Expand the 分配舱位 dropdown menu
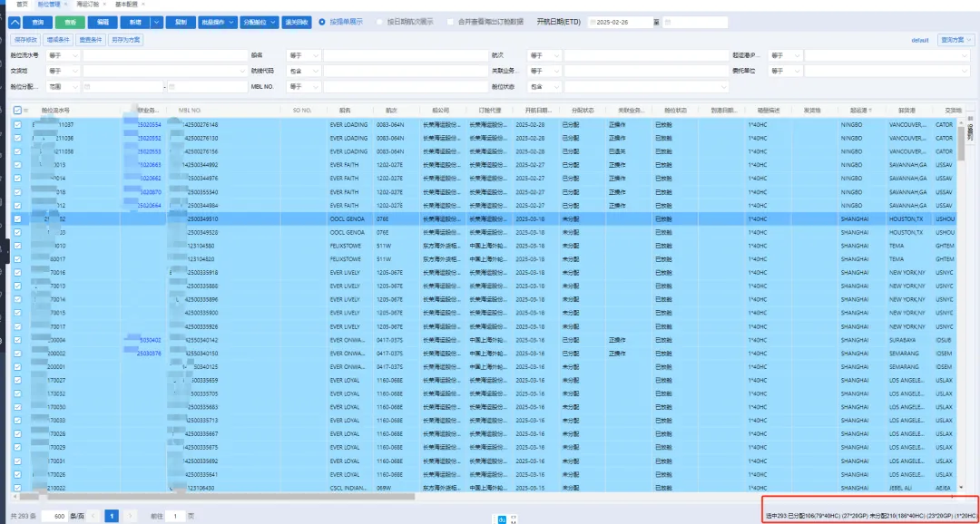Image resolution: width=980 pixels, height=524 pixels. (x=261, y=22)
